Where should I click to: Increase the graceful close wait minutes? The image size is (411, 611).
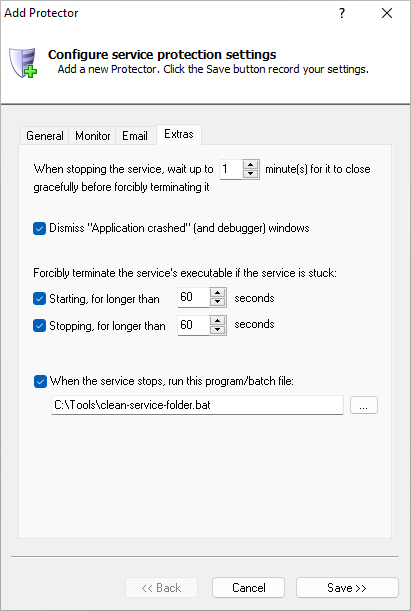coord(250,164)
